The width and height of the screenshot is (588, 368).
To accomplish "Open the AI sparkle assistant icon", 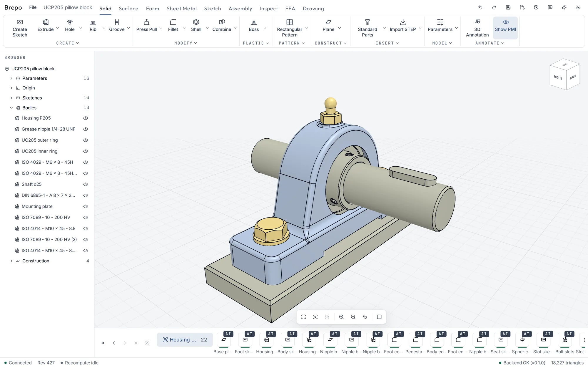I will click(x=564, y=8).
